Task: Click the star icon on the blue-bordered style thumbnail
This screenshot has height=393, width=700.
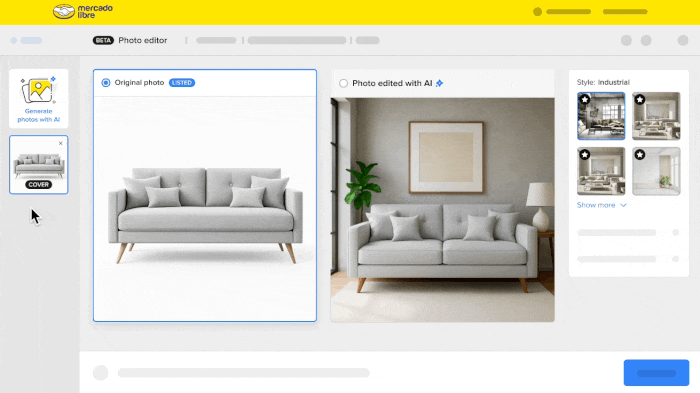Action: click(585, 99)
